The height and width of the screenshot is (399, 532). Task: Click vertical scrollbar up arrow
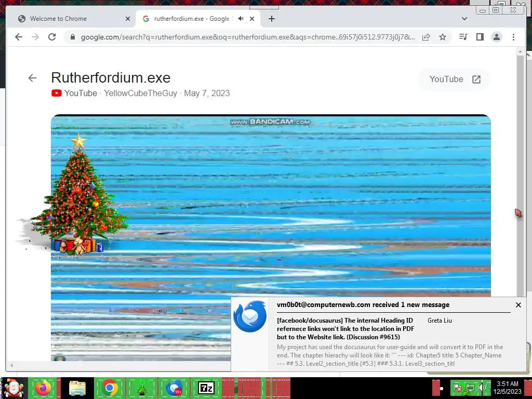520,51
